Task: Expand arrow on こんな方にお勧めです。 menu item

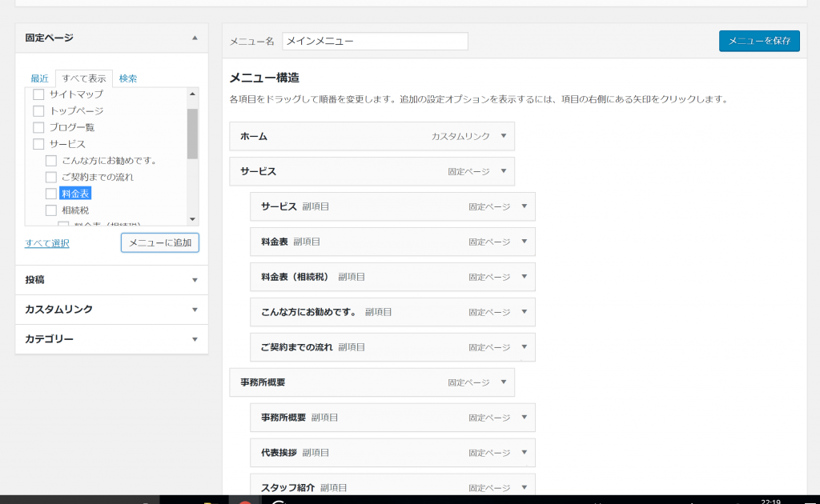Action: point(524,312)
